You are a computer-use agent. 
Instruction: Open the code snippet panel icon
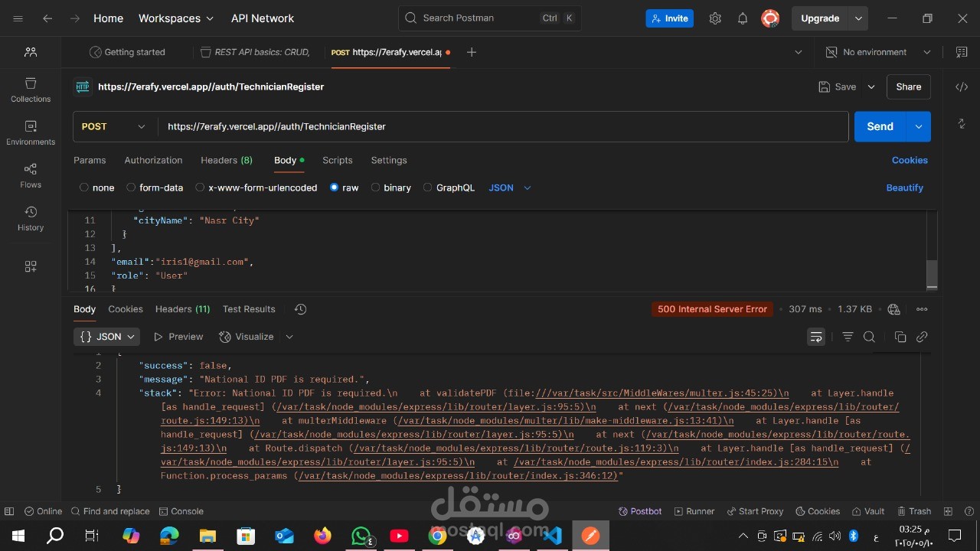pyautogui.click(x=962, y=86)
